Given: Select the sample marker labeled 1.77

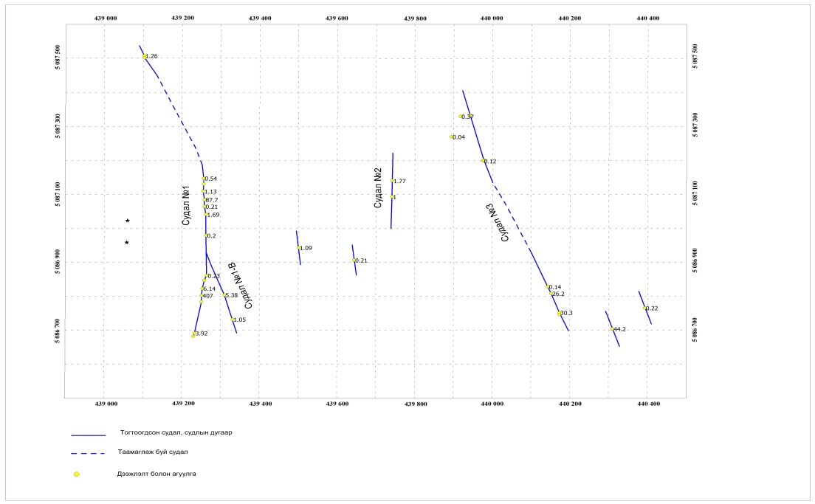Looking at the screenshot, I should coord(393,182).
